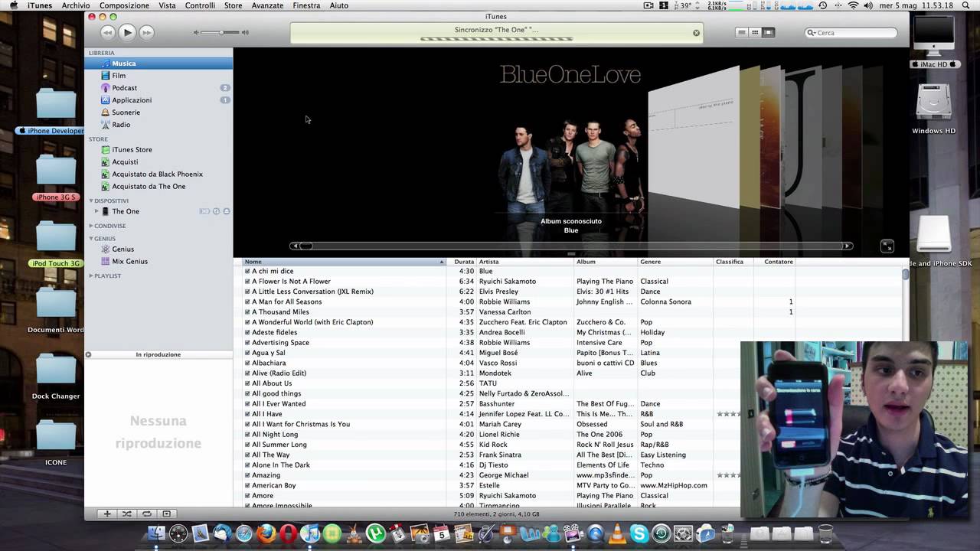Open the Avanzate menu
The height and width of the screenshot is (551, 980).
267,5
